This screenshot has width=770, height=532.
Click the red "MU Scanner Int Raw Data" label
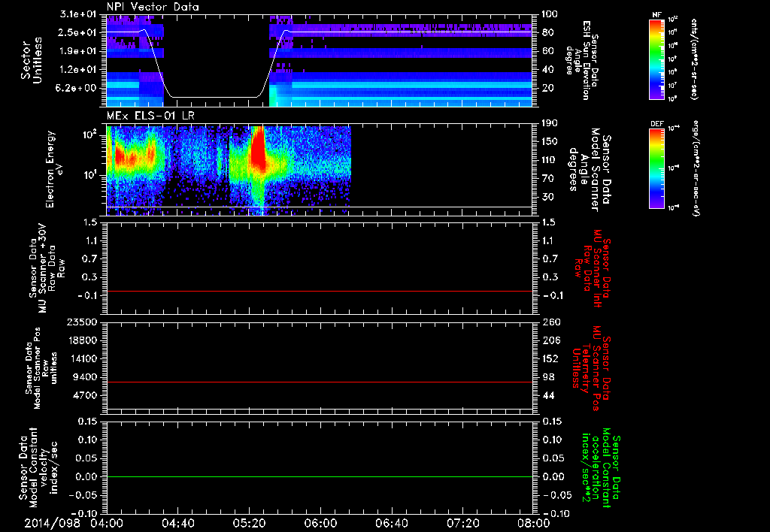[593, 268]
